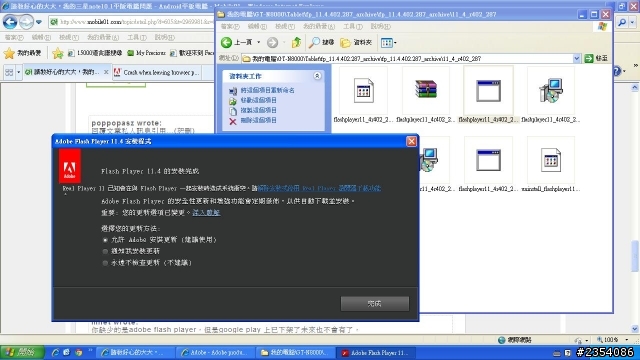640x360 pixels.
Task: Click the Forward arrow in Internet Explorer
Action: point(27,22)
